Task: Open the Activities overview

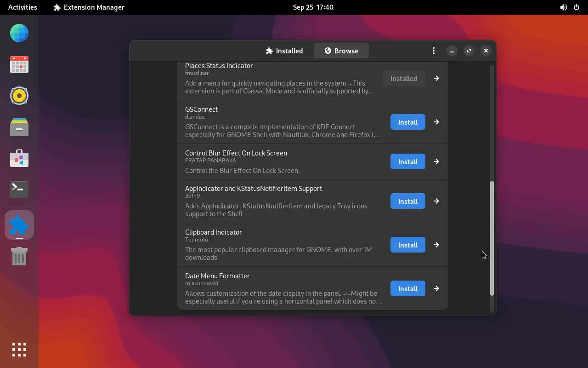Action: pyautogui.click(x=23, y=7)
